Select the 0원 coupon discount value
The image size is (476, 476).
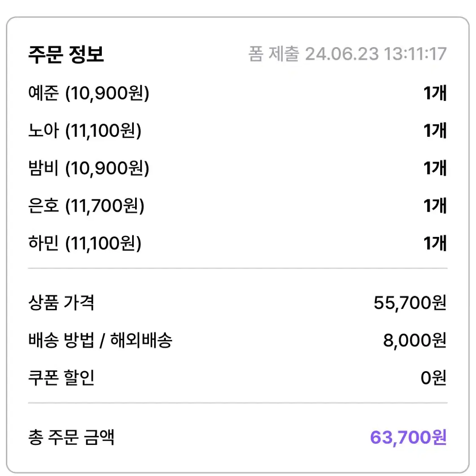(x=433, y=378)
